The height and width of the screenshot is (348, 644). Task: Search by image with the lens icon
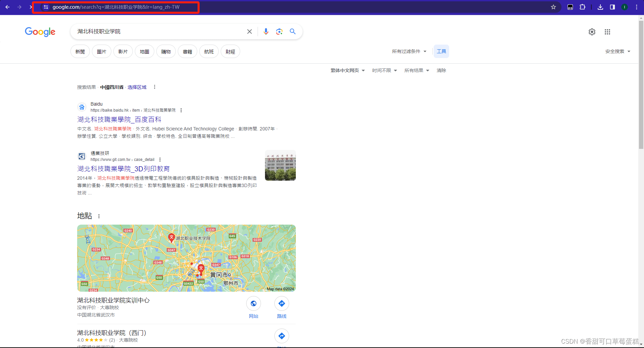pyautogui.click(x=279, y=32)
